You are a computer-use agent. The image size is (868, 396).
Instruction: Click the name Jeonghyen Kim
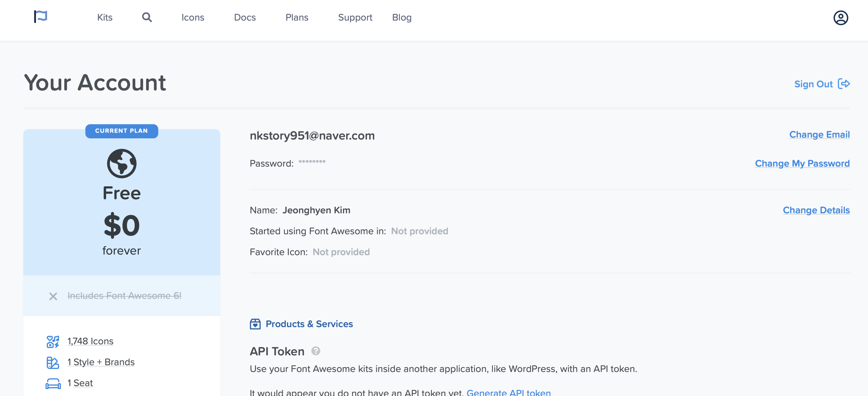pos(316,210)
